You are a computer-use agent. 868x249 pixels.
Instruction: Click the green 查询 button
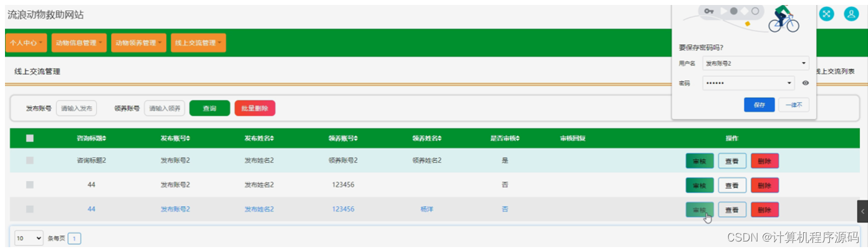pyautogui.click(x=210, y=108)
